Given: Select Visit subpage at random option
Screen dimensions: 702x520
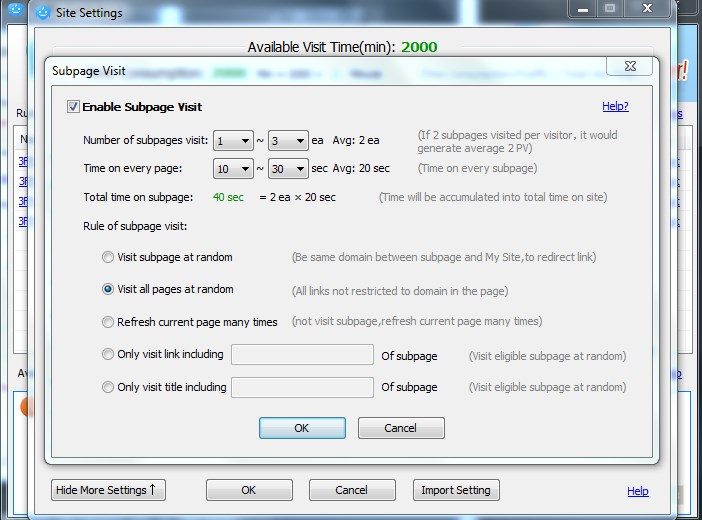Looking at the screenshot, I should click(108, 257).
